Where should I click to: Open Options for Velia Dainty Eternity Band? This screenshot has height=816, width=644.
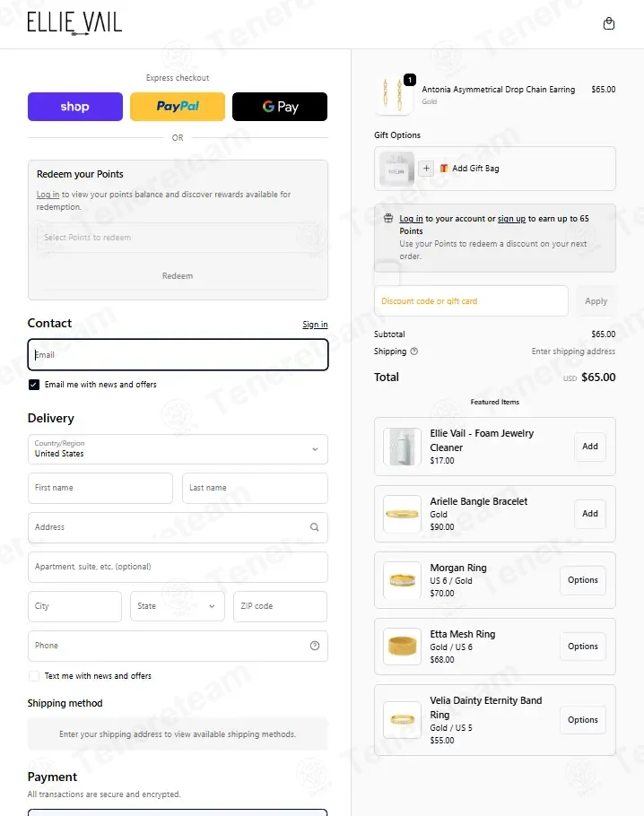coord(583,720)
